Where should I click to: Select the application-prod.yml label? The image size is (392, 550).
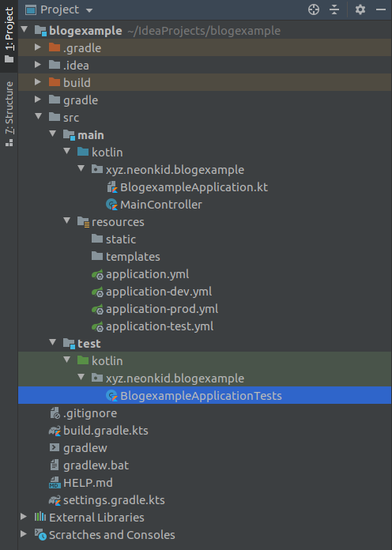point(162,309)
